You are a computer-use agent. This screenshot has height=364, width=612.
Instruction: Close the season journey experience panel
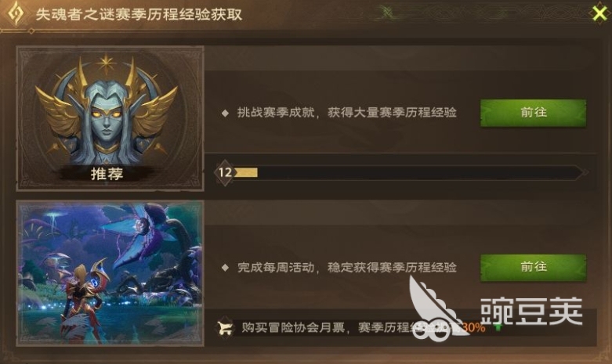point(599,13)
